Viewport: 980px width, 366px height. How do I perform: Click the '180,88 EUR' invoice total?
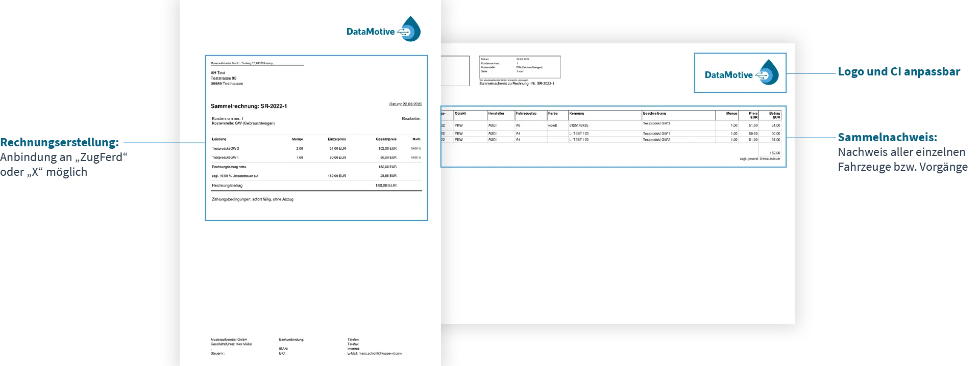point(386,186)
